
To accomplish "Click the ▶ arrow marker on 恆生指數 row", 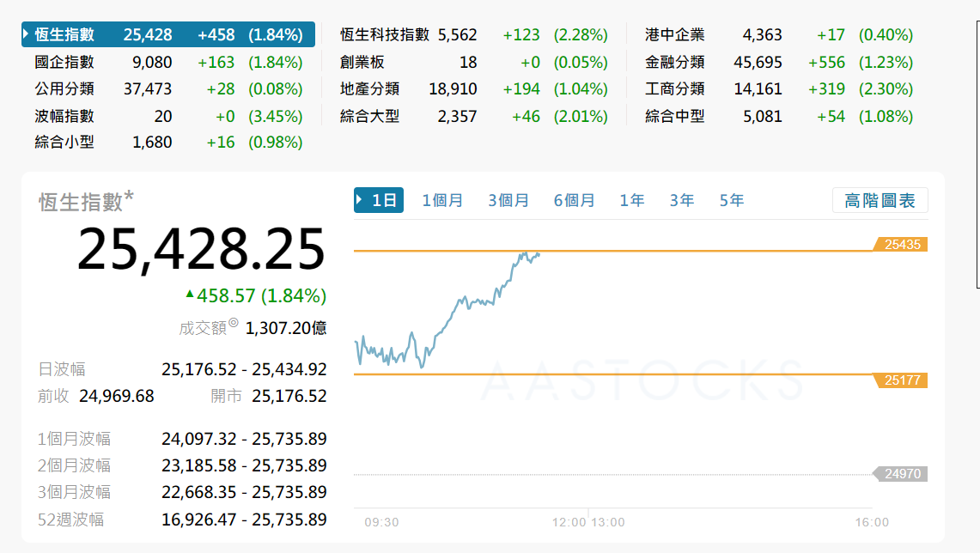I will (25, 34).
